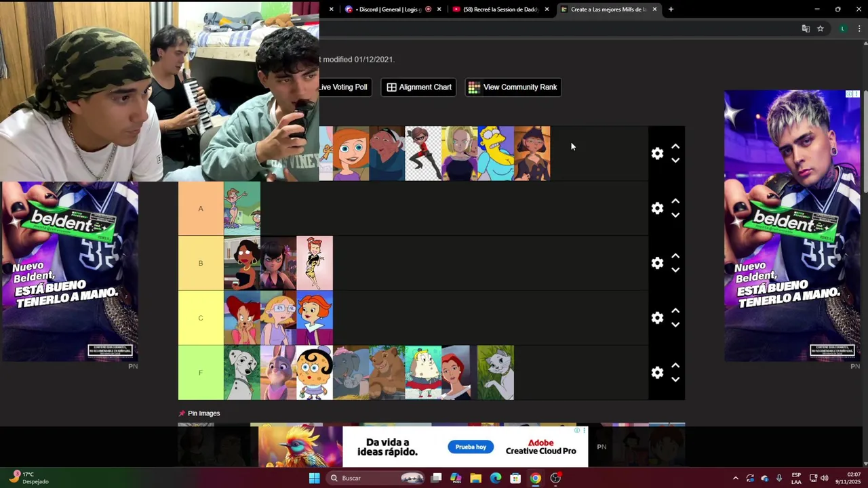The width and height of the screenshot is (868, 488).
Task: Close the Create a Las mejores Milfs tab
Action: tap(654, 9)
